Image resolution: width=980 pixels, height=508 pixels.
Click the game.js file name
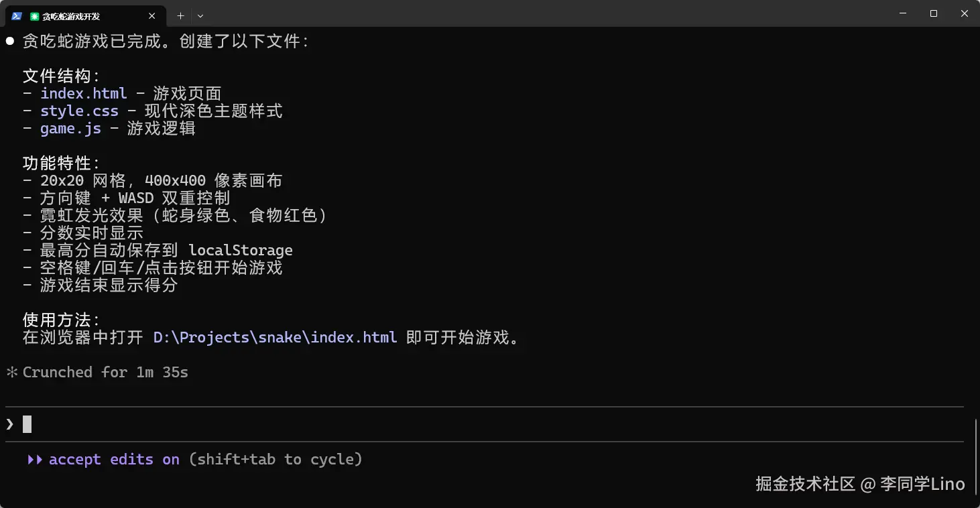70,129
